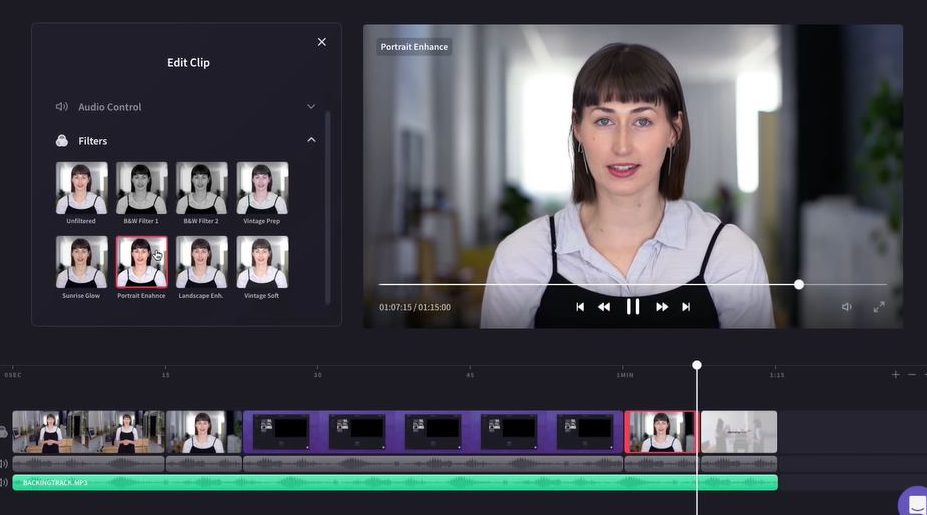Select the Portrait Enhance filter thumbnail
The width and height of the screenshot is (927, 515).
click(x=142, y=262)
